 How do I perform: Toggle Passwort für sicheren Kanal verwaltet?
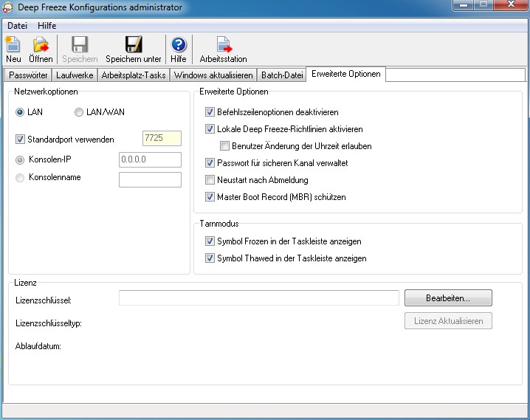[x=210, y=163]
